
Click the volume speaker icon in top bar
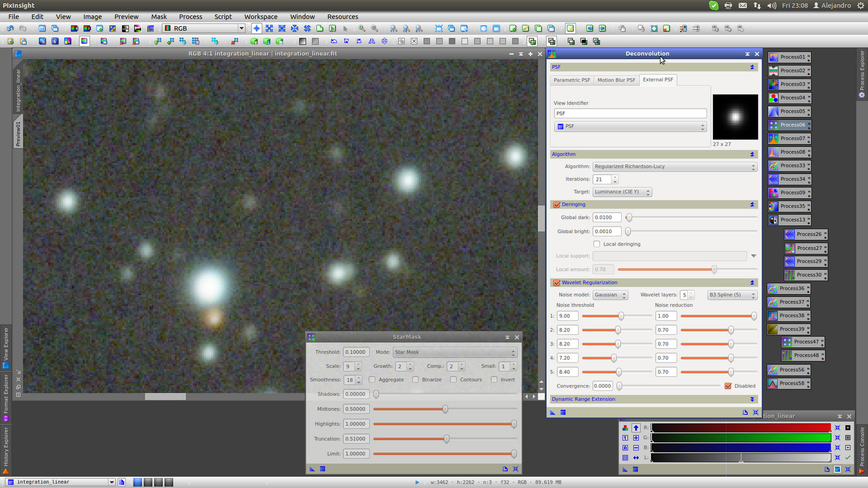click(x=771, y=5)
